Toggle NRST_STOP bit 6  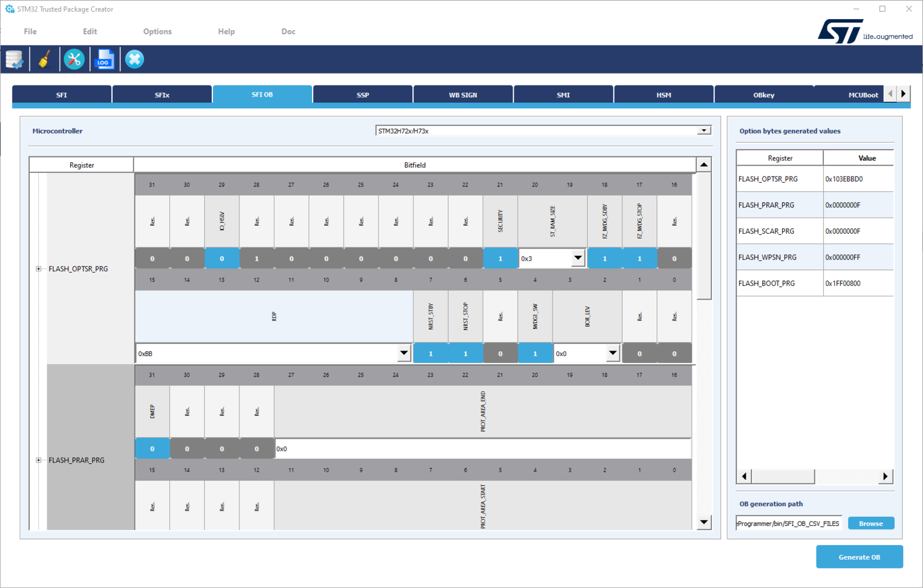click(x=465, y=354)
